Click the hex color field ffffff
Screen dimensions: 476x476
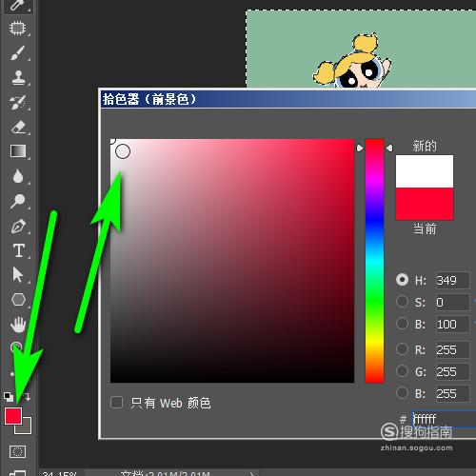coord(445,419)
